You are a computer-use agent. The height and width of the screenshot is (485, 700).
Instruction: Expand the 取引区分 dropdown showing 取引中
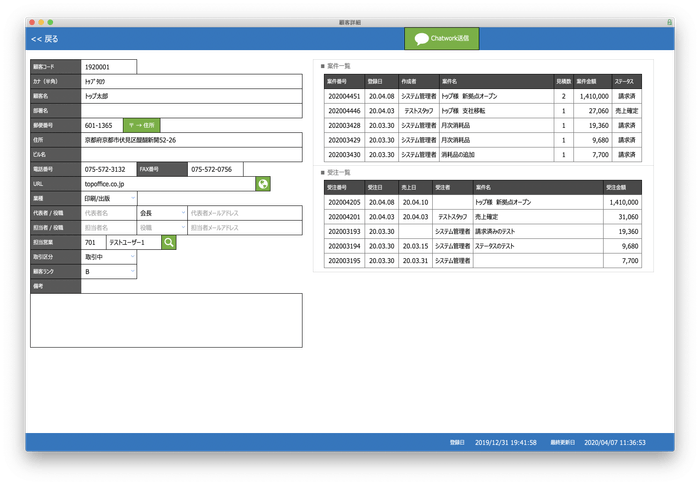[x=108, y=256]
